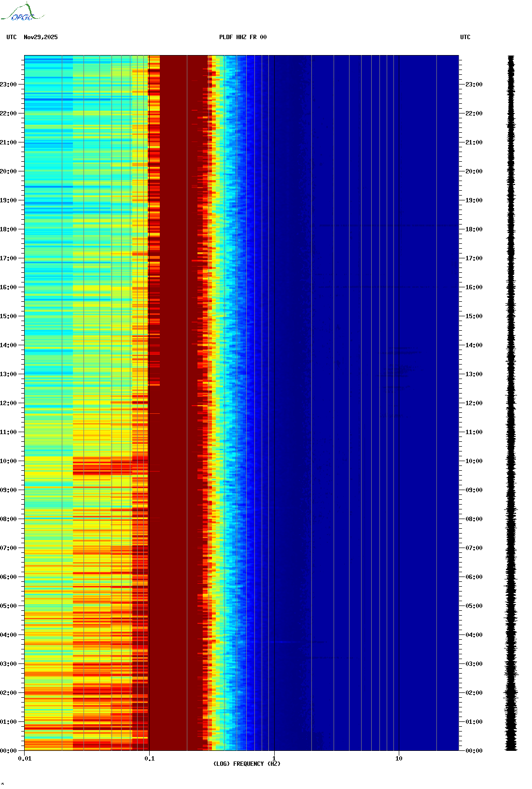Select the 0.1 frequency axis label
Viewport: 532px width, 789px height.
[149, 759]
